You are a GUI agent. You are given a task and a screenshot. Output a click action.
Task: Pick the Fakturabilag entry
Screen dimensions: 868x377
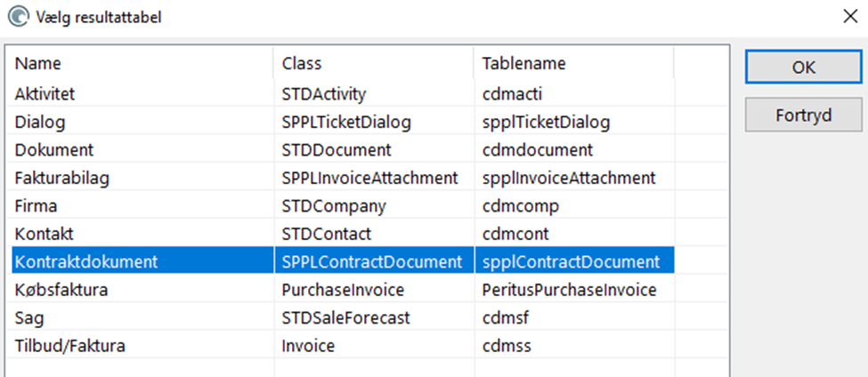pos(343,178)
